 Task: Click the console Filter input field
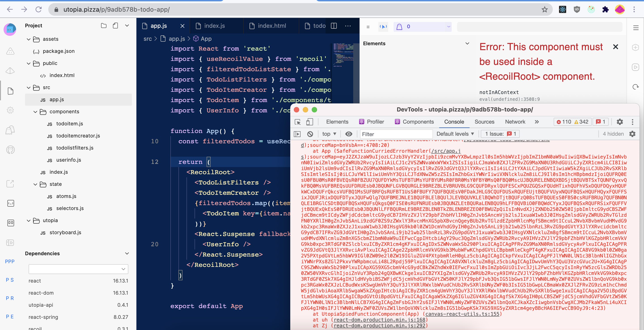[396, 134]
